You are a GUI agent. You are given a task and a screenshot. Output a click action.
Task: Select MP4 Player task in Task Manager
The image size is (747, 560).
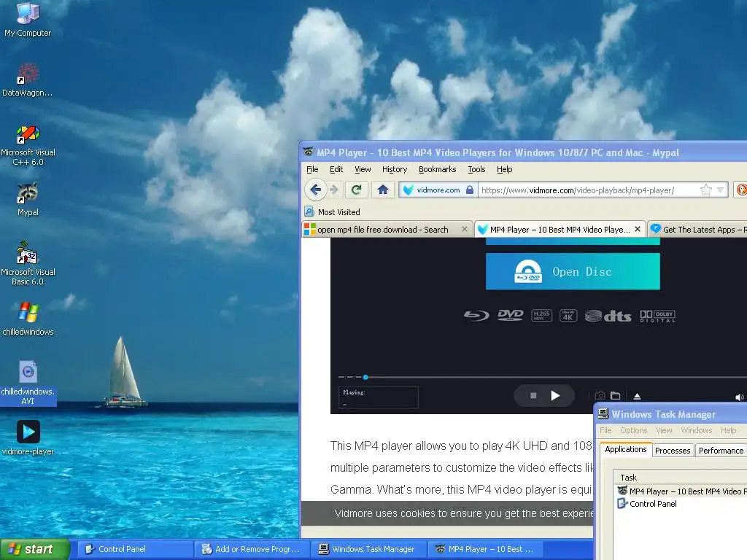(681, 491)
